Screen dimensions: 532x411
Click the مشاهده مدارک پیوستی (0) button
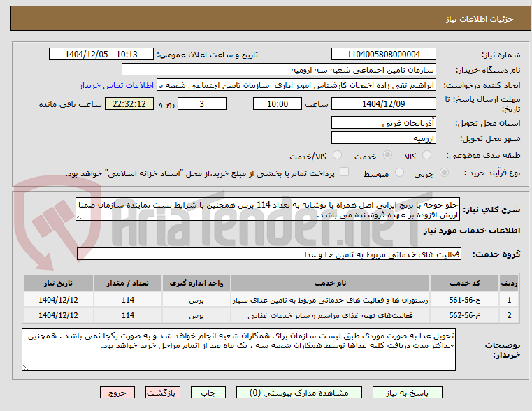(299, 393)
